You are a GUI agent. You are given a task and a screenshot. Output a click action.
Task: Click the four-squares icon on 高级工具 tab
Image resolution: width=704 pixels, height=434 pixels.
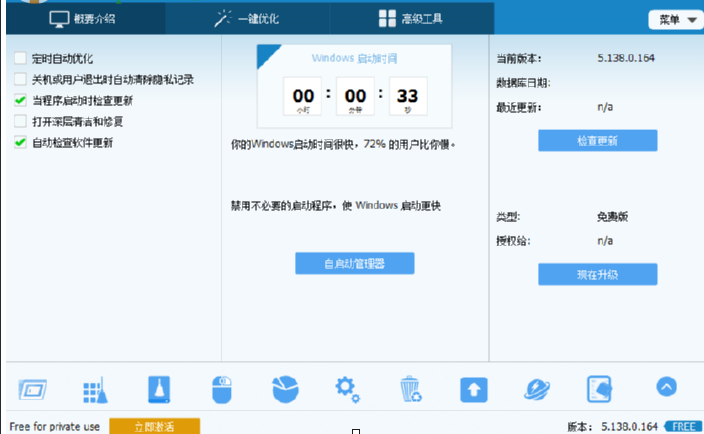tap(387, 18)
